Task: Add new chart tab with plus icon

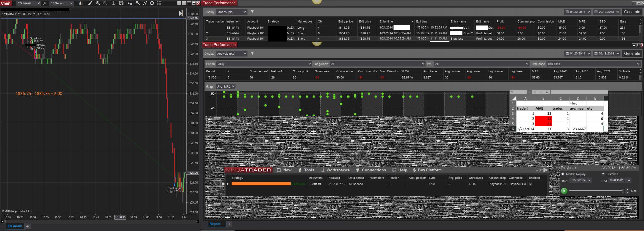Action: click(x=28, y=226)
